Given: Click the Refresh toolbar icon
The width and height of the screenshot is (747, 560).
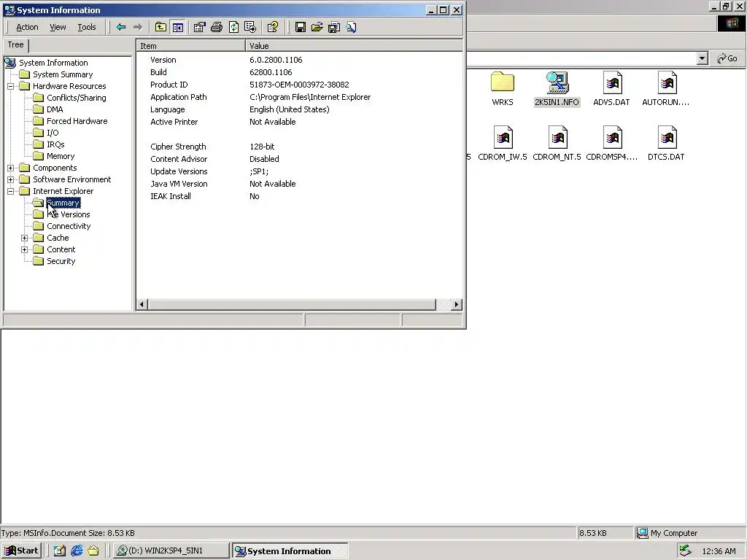Looking at the screenshot, I should [x=233, y=27].
